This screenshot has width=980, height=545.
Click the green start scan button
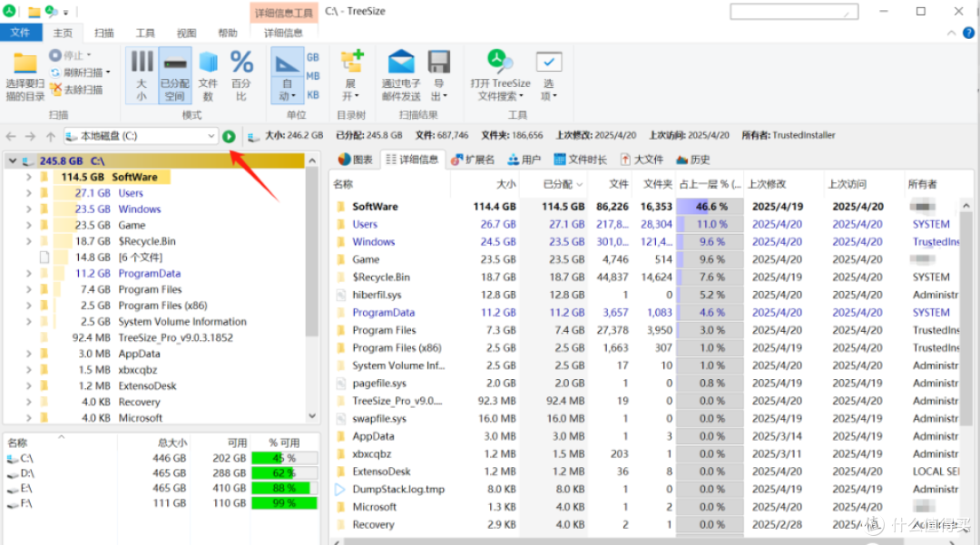229,136
